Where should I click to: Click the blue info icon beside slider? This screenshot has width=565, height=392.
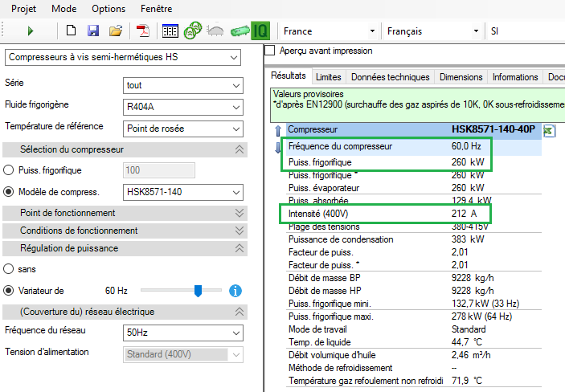(x=235, y=291)
